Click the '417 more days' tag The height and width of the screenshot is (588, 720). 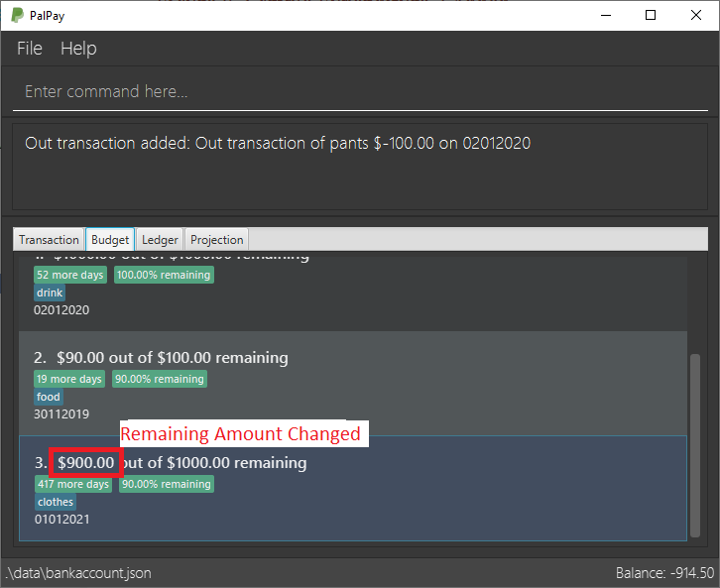[x=73, y=484]
